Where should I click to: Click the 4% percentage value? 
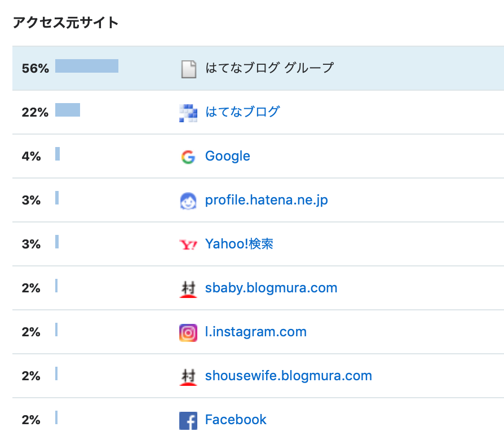point(31,157)
